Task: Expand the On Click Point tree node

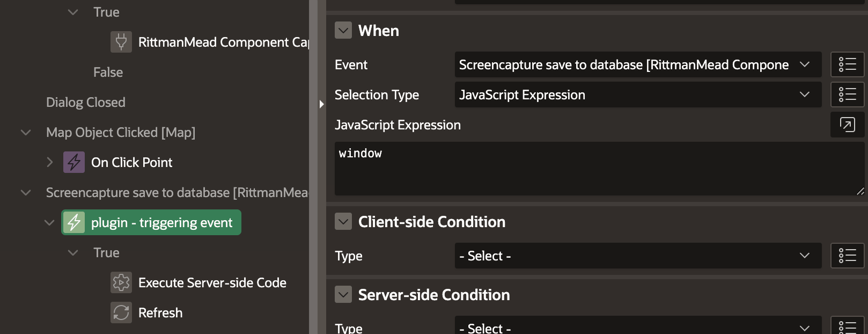Action: tap(50, 162)
